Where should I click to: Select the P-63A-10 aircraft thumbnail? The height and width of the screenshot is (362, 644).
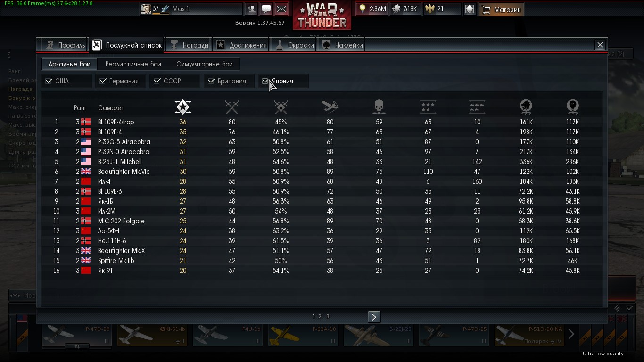click(303, 335)
